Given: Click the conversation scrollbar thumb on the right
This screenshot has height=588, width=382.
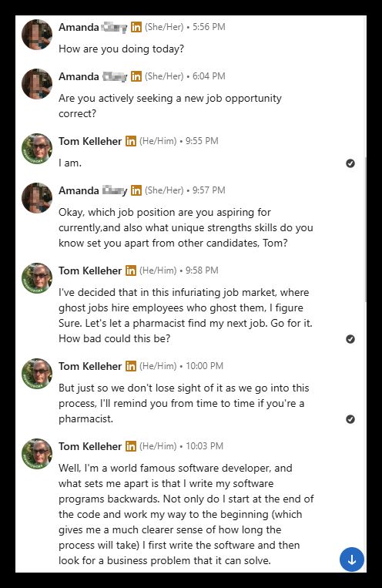Looking at the screenshot, I should pyautogui.click(x=366, y=230).
